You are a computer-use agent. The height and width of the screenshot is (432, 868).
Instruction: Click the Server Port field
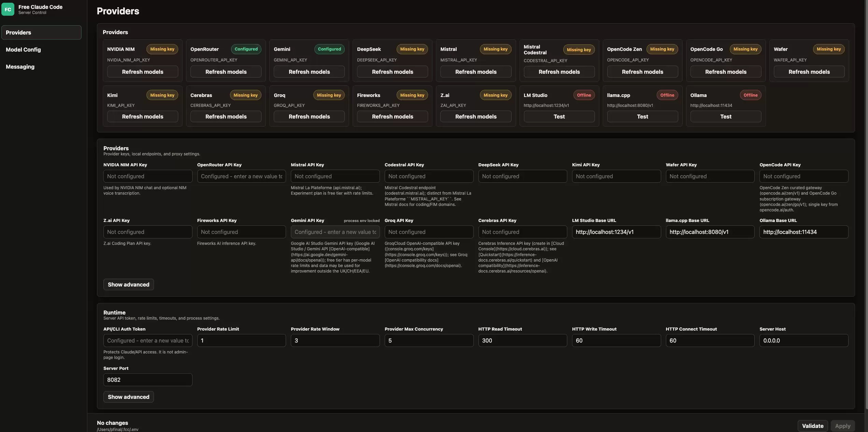point(148,380)
